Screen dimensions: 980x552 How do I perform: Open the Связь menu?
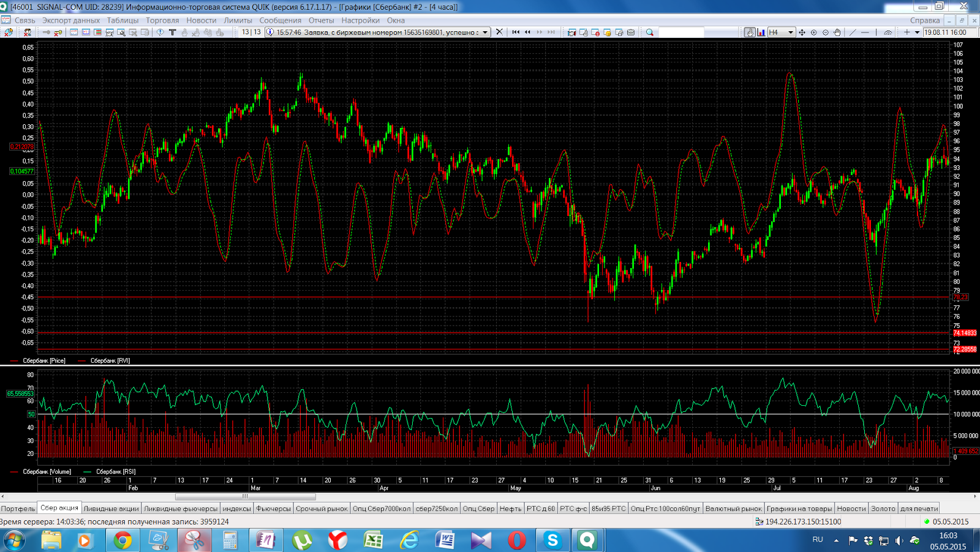24,20
